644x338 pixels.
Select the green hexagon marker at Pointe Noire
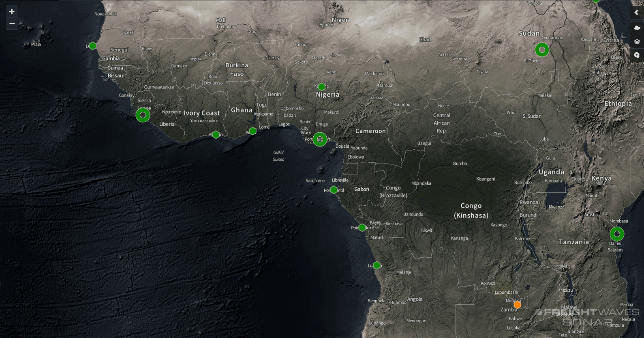[362, 228]
